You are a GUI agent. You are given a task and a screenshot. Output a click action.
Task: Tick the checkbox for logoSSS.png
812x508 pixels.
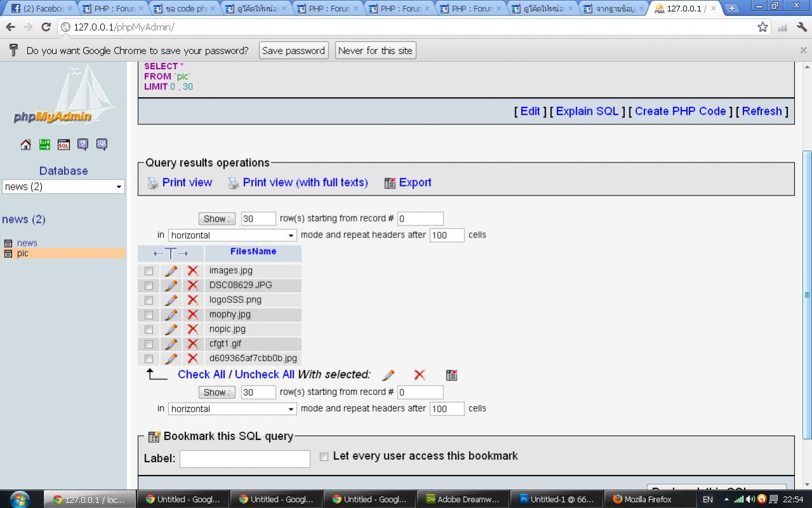[148, 300]
